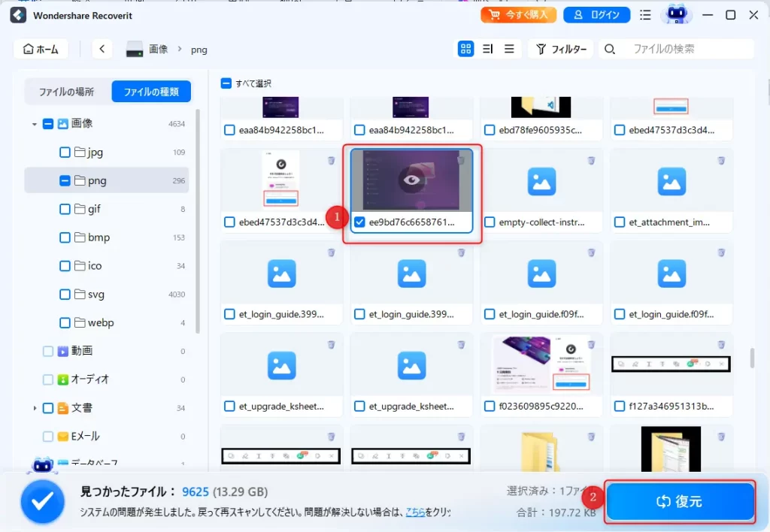Click the delete icon on ee9bd76c thumbnail

[x=462, y=160]
